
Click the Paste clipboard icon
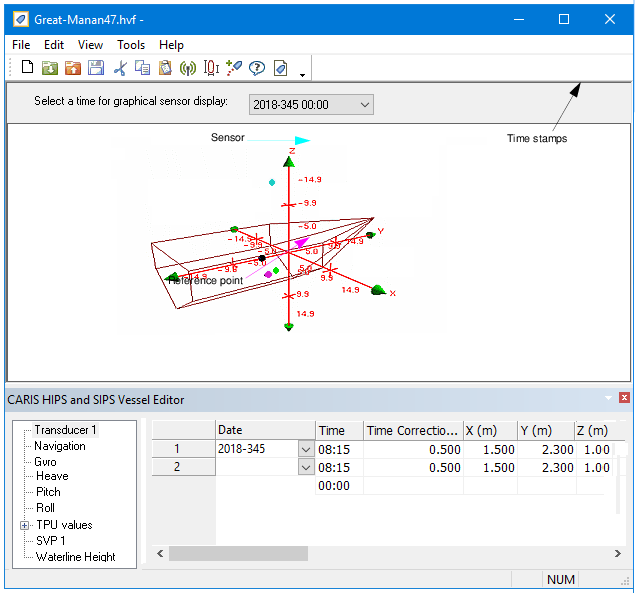click(165, 68)
